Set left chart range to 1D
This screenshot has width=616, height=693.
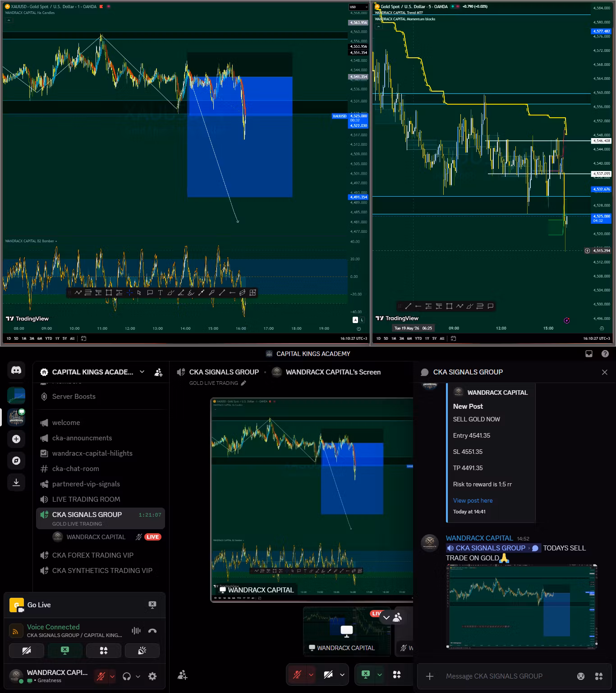[x=9, y=338]
